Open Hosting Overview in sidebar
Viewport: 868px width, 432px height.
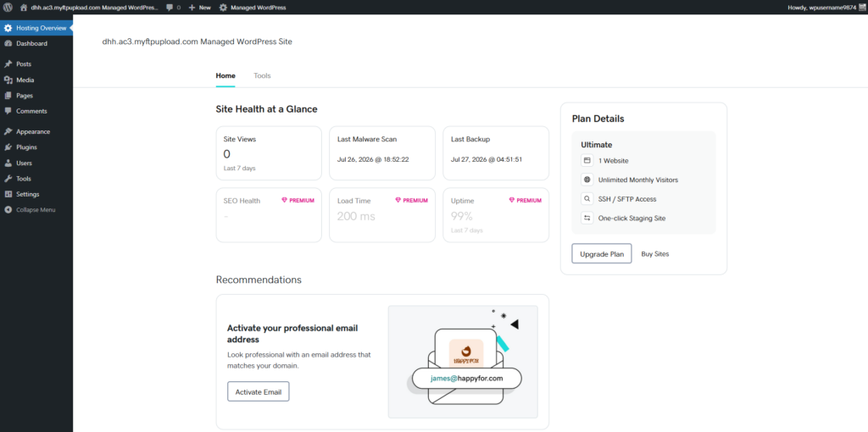(x=36, y=28)
